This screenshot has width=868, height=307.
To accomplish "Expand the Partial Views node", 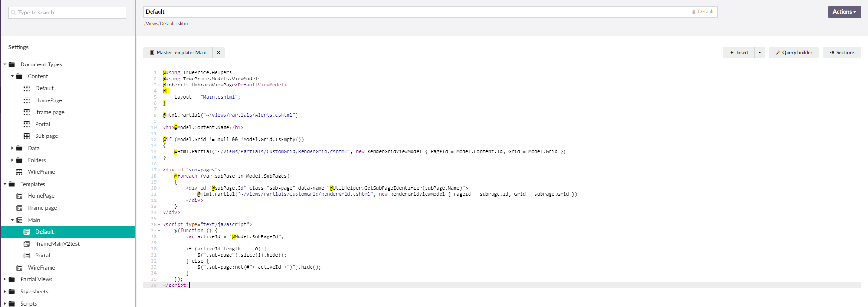I will [x=5, y=279].
